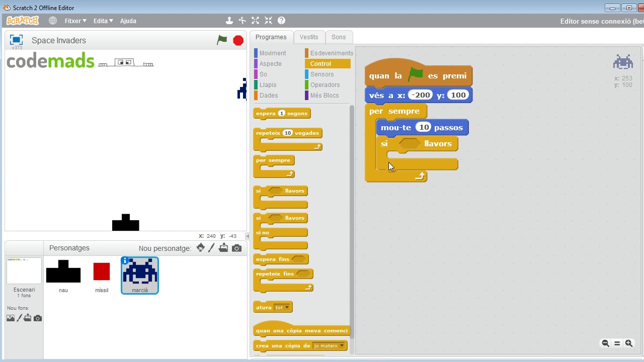Switch to the Vestits tab
644x362 pixels.
coord(309,37)
